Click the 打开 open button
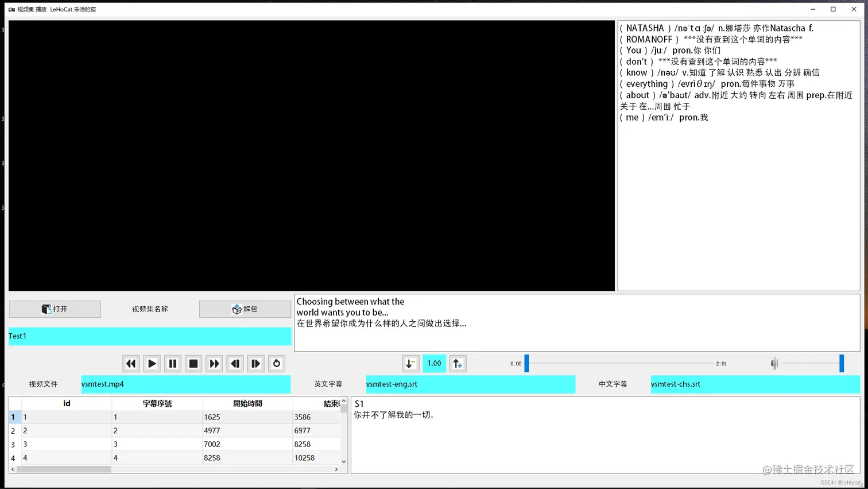The width and height of the screenshot is (868, 489). point(55,309)
